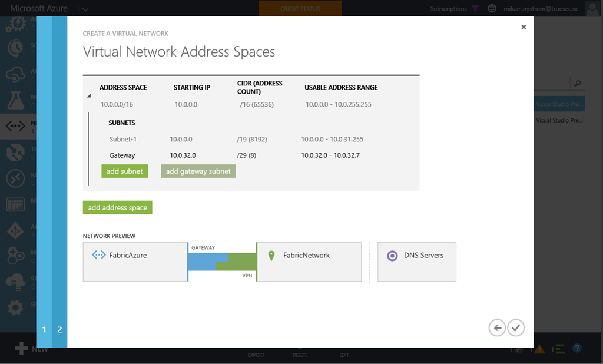
Task: Click the add gateway subnet button
Action: (198, 171)
